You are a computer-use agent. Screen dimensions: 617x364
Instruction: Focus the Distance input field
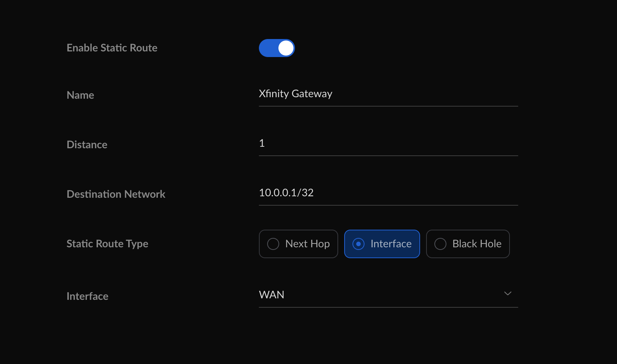[x=388, y=143]
